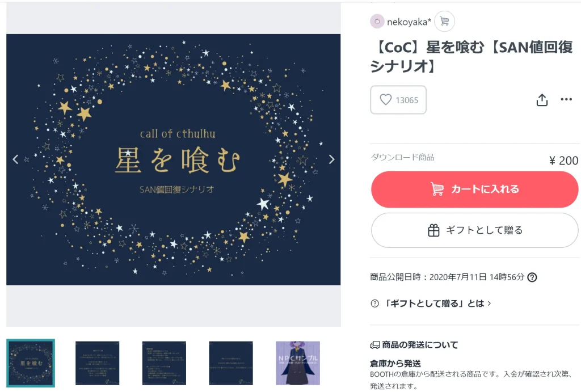The image size is (581, 392).
Task: Select the NPC sample character thumbnail
Action: (298, 363)
